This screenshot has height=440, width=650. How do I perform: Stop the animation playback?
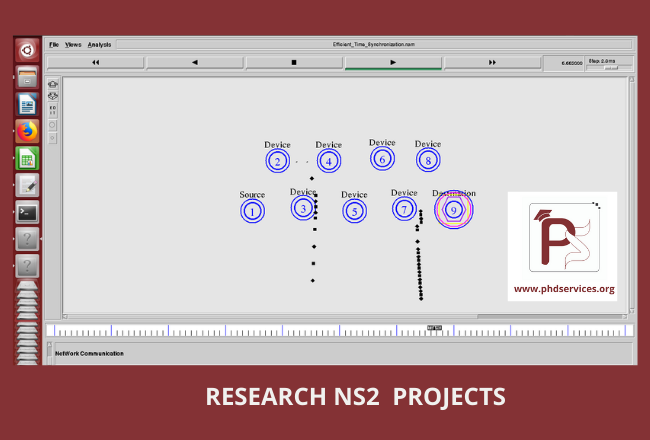(294, 62)
